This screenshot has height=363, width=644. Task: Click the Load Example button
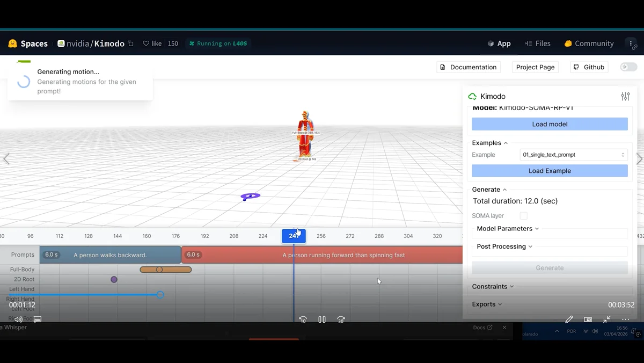(x=550, y=171)
